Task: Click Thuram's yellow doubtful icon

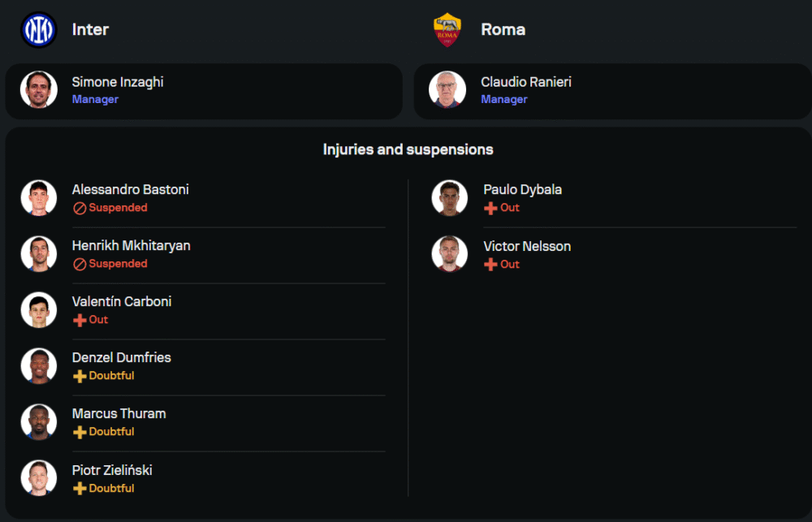Action: (80, 432)
